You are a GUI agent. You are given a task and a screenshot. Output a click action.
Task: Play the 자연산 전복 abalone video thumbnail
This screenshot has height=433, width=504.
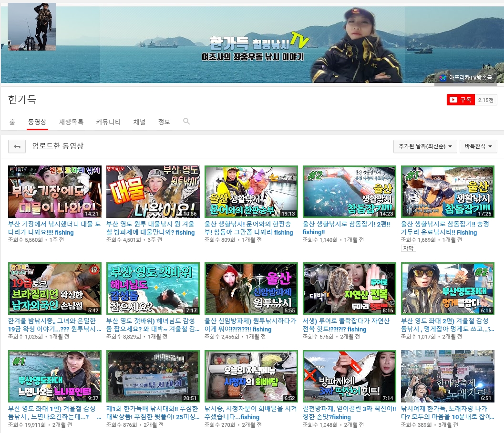tap(349, 289)
